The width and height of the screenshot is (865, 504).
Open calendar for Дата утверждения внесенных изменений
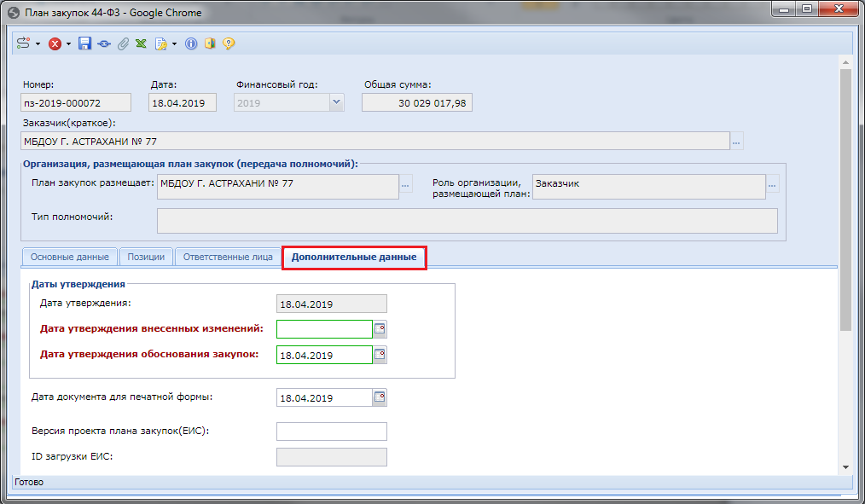coord(380,328)
